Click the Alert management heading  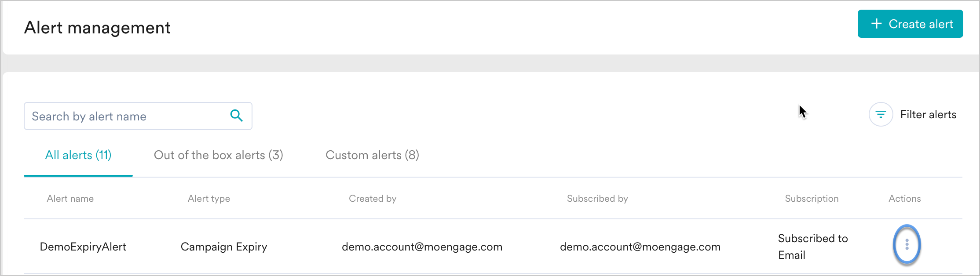pos(98,28)
